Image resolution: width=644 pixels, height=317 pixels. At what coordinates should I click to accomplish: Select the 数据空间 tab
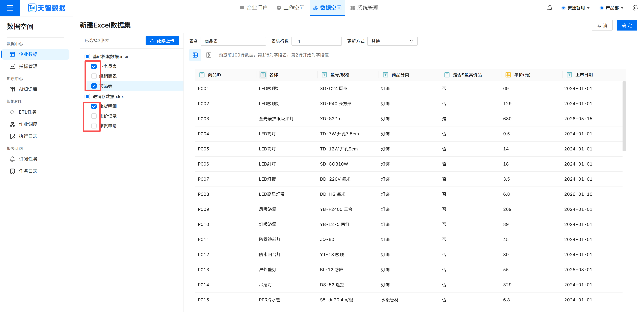coord(327,8)
